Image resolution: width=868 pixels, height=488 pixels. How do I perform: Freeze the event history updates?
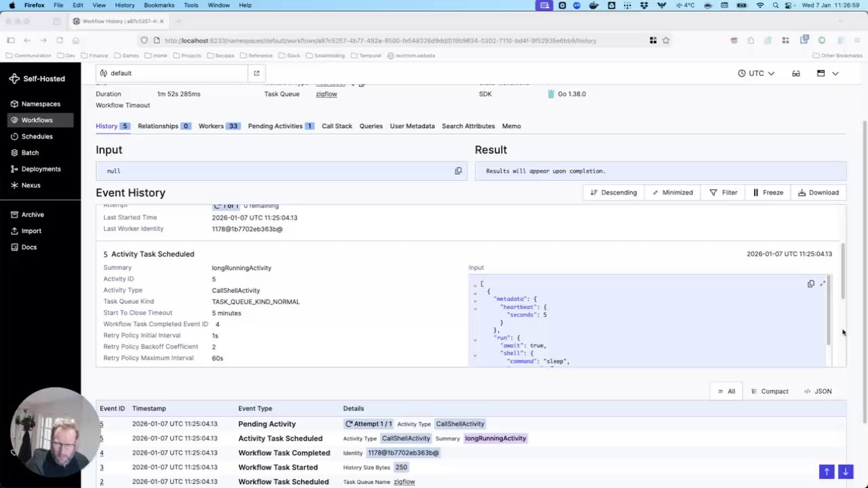768,192
